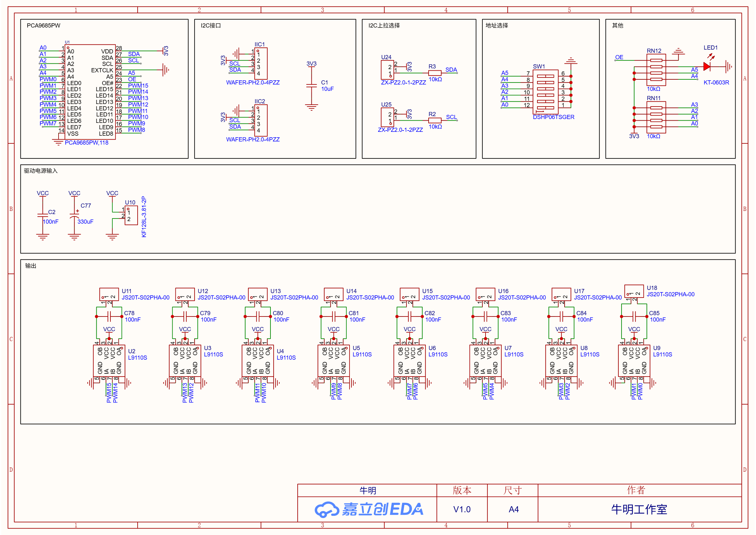Select the U11 two-pin output connector

point(109,294)
